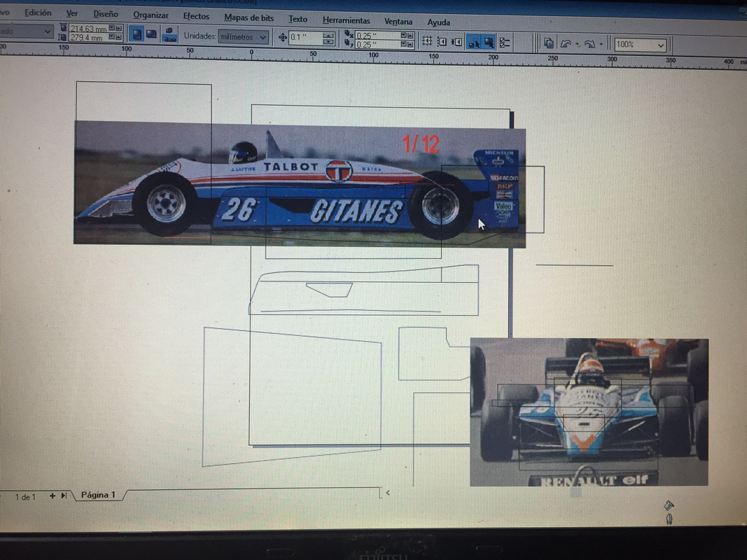Click the fill bucket status icon
This screenshot has height=560, width=747.
tap(669, 505)
